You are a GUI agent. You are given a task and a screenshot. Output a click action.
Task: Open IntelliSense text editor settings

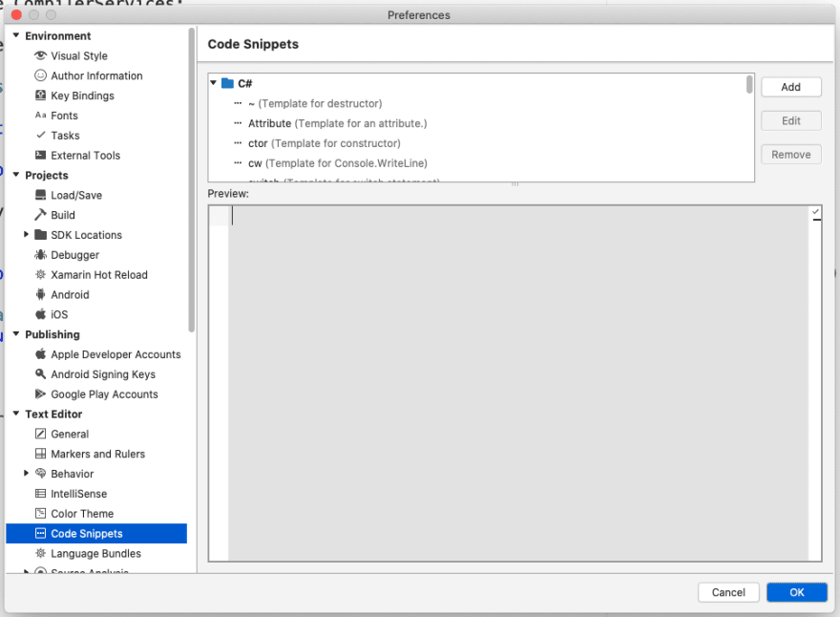(x=78, y=493)
